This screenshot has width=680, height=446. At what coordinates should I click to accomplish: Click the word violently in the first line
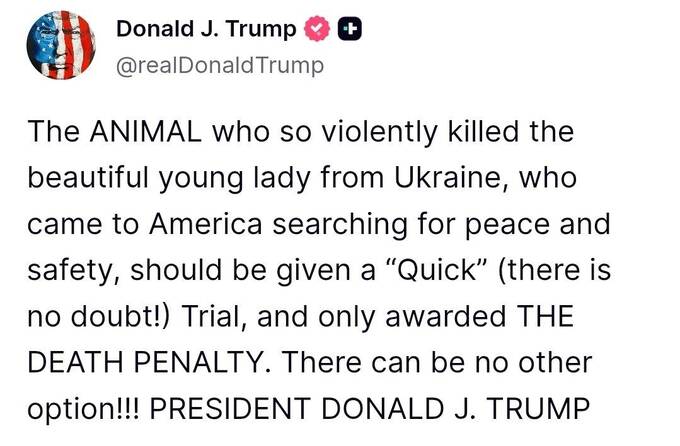pos(347,133)
